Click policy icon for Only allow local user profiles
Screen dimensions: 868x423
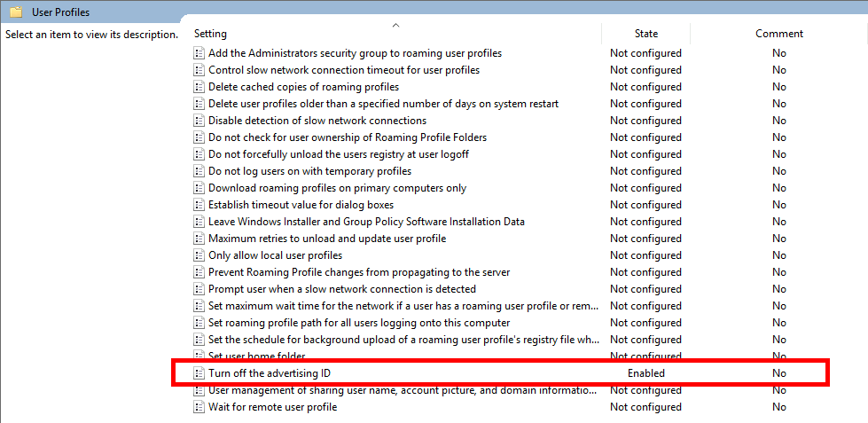[199, 255]
